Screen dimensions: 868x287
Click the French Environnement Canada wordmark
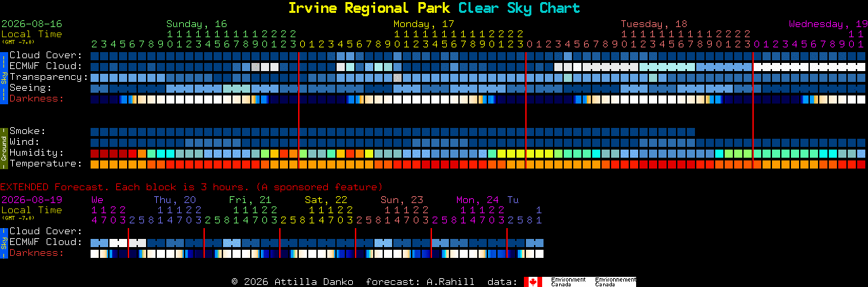click(615, 282)
